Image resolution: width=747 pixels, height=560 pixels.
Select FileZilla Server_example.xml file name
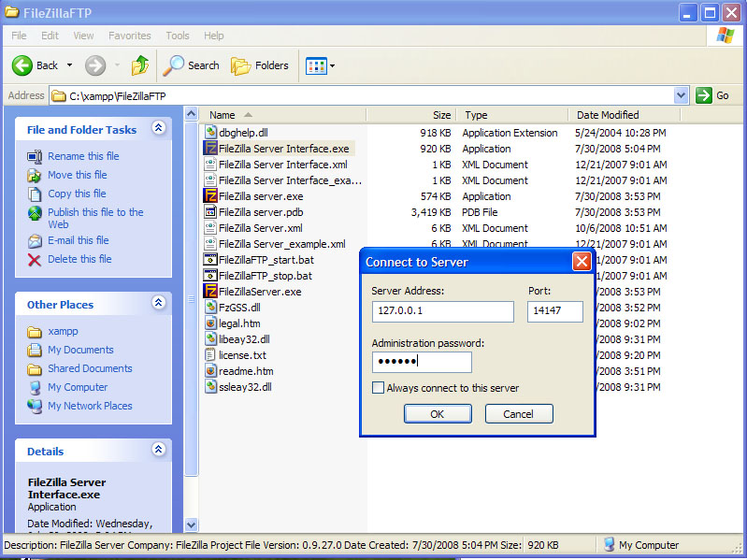(282, 244)
